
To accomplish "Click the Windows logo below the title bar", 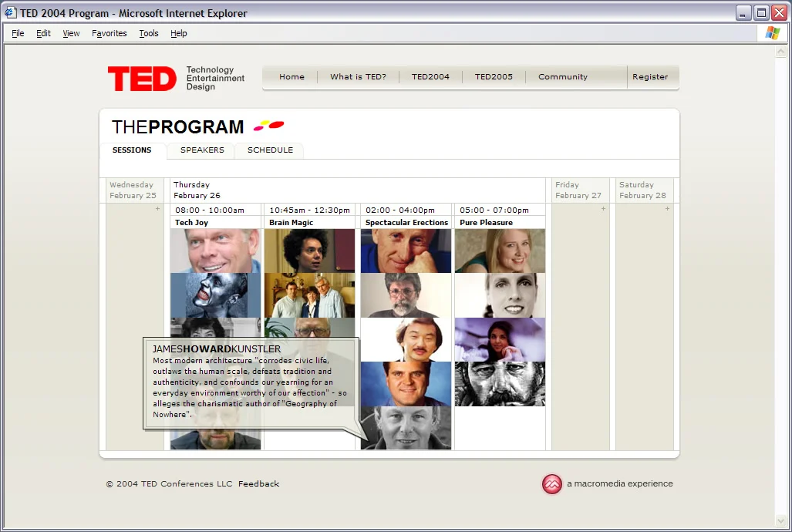I will (x=771, y=32).
